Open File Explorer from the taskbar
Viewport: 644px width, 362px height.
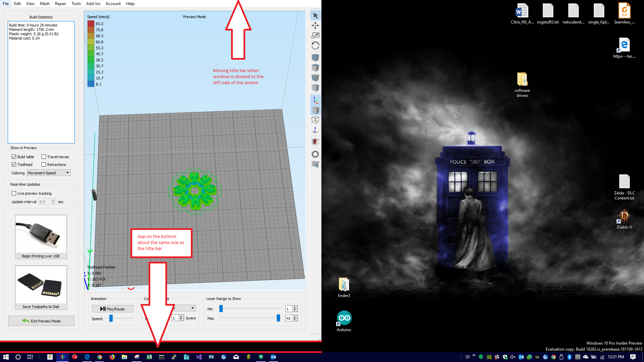[124, 357]
